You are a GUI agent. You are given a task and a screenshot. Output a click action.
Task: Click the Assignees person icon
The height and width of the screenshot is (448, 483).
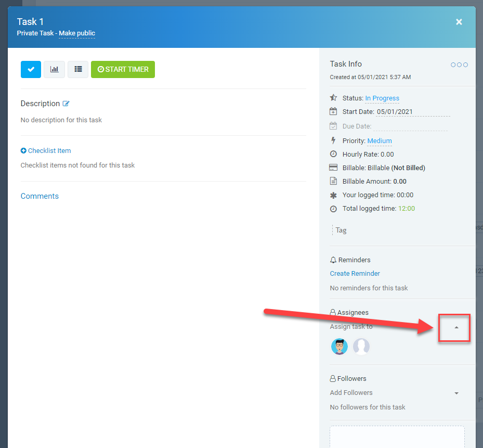click(x=333, y=312)
